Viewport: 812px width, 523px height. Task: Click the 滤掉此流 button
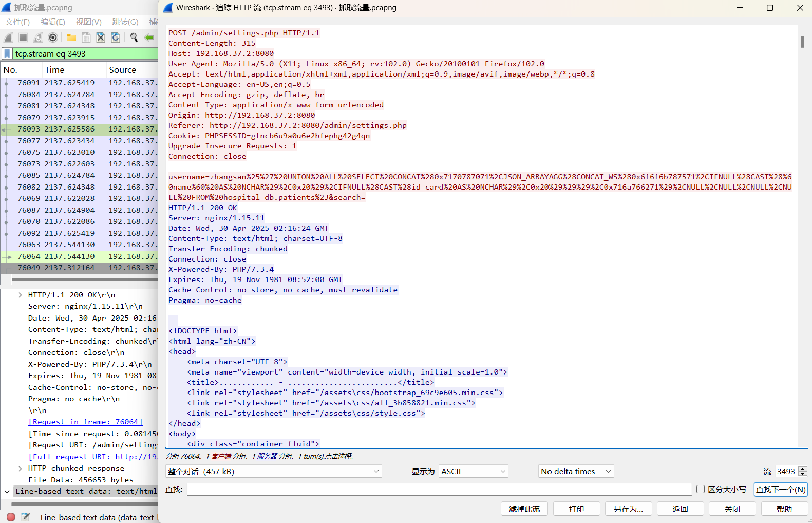(524, 509)
